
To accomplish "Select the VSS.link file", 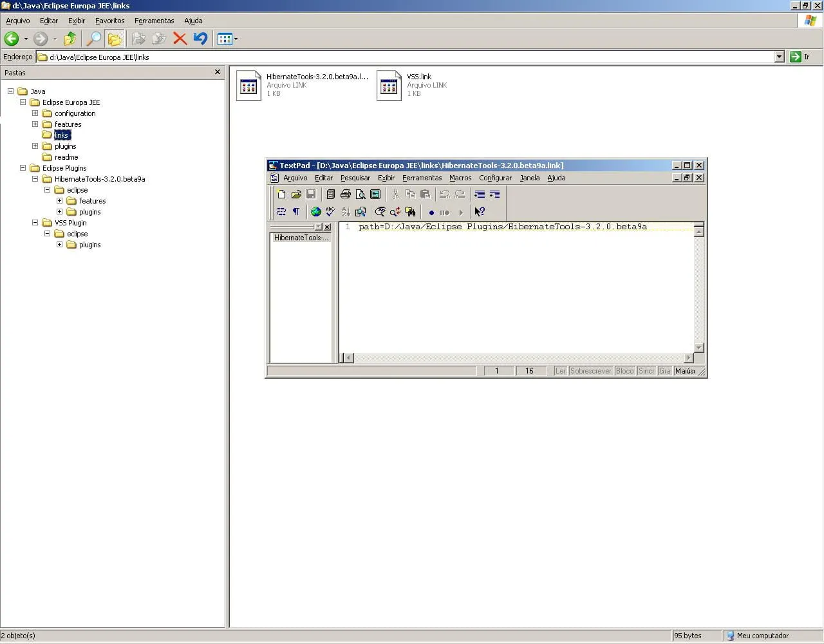I will point(419,77).
